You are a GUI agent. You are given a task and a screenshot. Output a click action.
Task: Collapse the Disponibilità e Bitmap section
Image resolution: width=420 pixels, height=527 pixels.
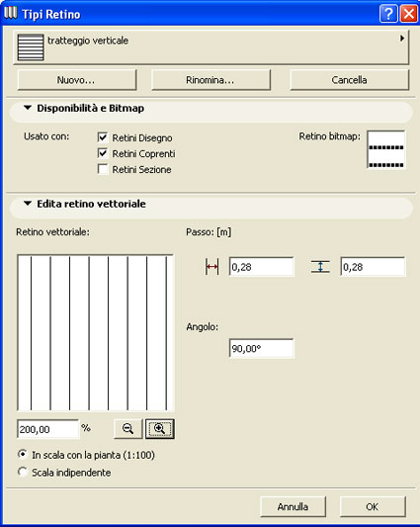[x=28, y=108]
